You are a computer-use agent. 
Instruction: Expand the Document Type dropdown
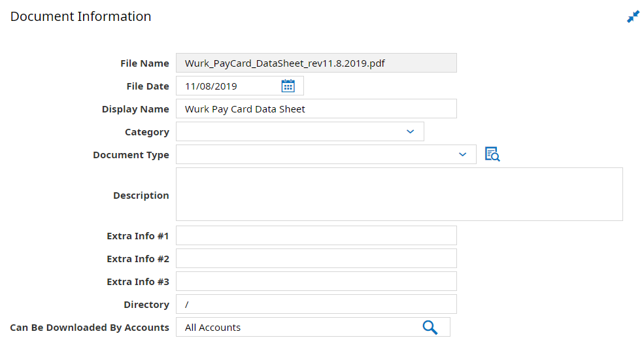462,155
